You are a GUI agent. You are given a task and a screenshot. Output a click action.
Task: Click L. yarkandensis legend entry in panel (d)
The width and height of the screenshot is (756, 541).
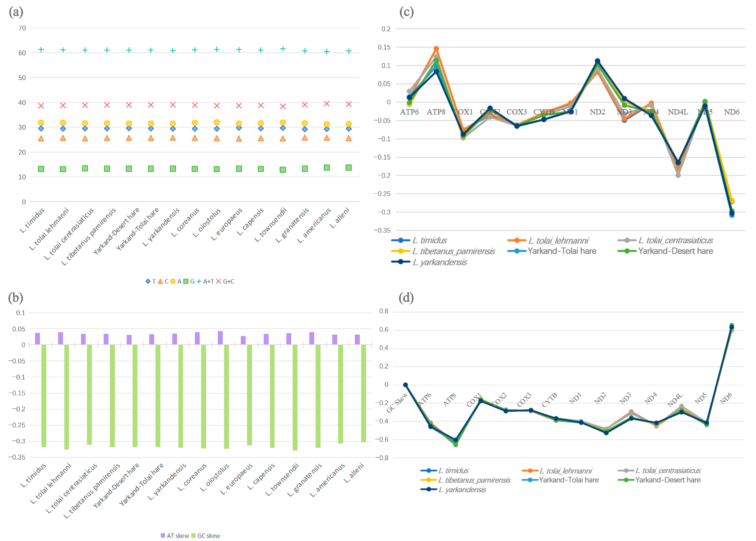coord(453,490)
